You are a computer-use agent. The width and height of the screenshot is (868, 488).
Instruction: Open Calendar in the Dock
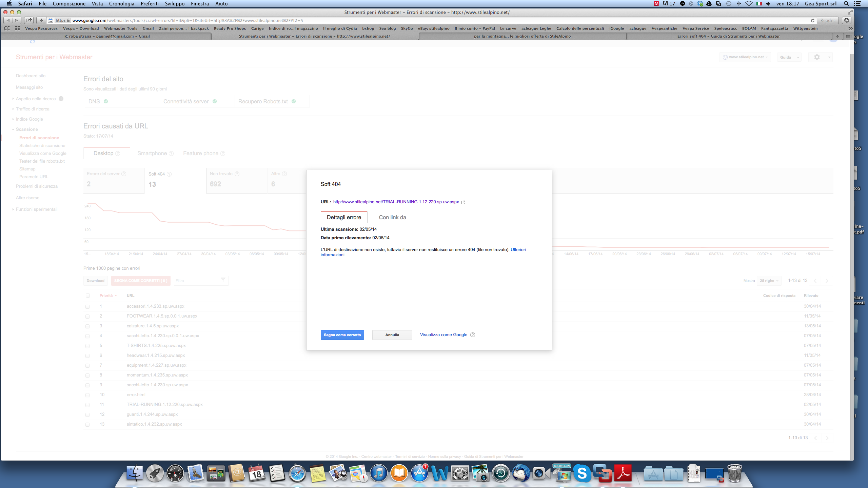(257, 473)
